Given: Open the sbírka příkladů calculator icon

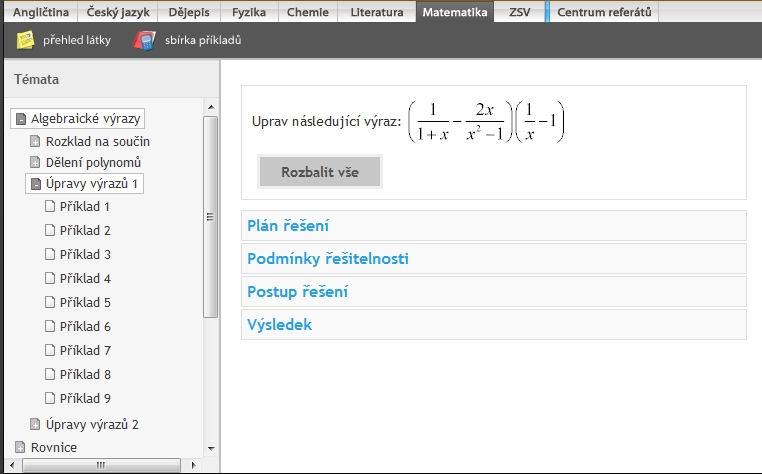Looking at the screenshot, I should pyautogui.click(x=144, y=40).
